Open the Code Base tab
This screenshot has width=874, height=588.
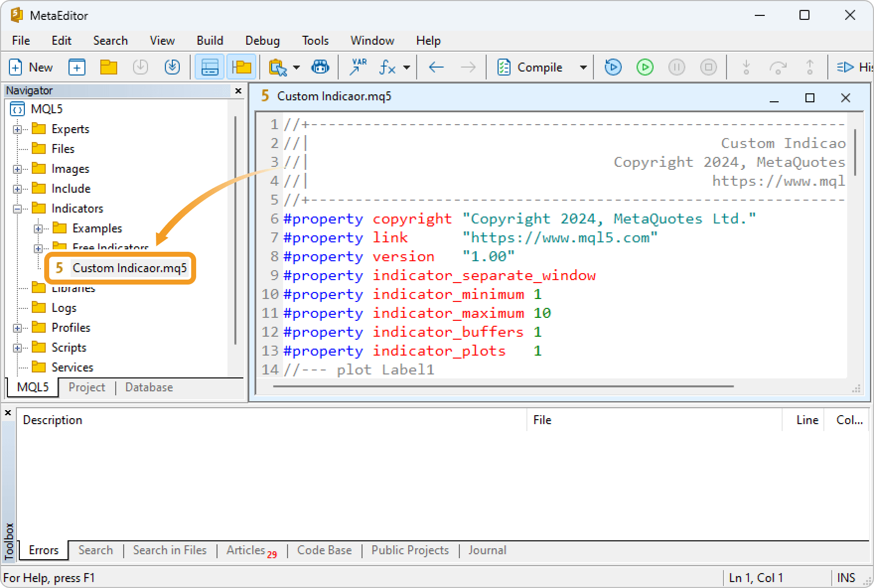click(324, 550)
